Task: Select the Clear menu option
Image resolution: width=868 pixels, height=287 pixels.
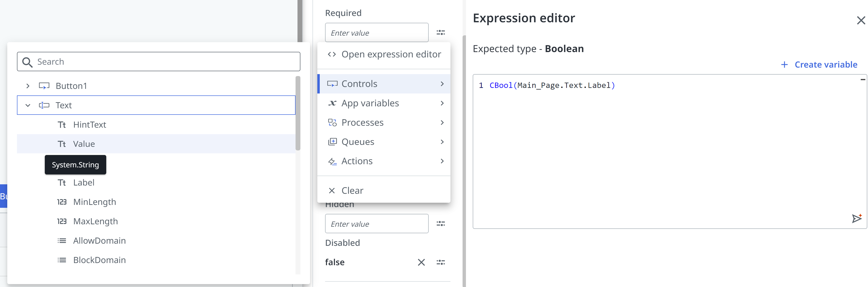Action: pyautogui.click(x=352, y=191)
